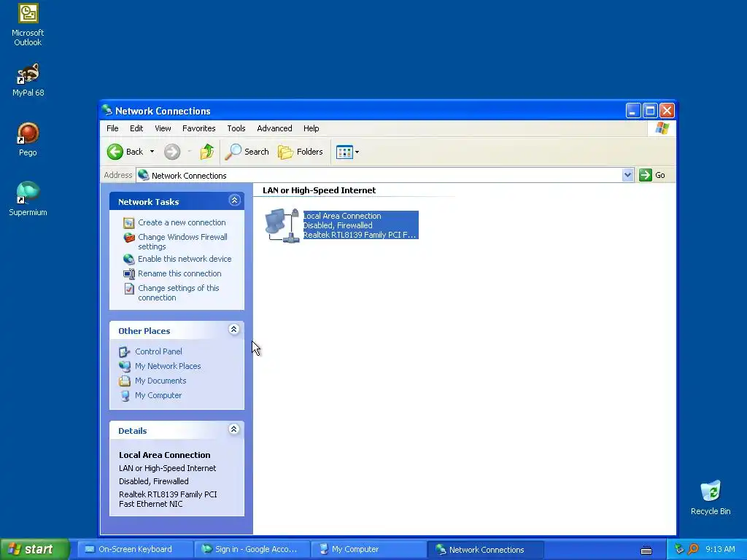Viewport: 747px width, 560px height.
Task: Click the My Network Places icon
Action: pos(124,366)
